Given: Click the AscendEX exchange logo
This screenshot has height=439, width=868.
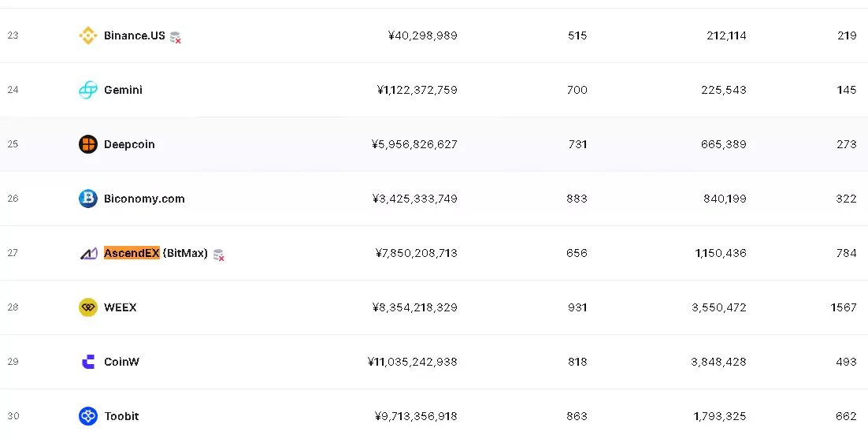Looking at the screenshot, I should click(x=87, y=253).
